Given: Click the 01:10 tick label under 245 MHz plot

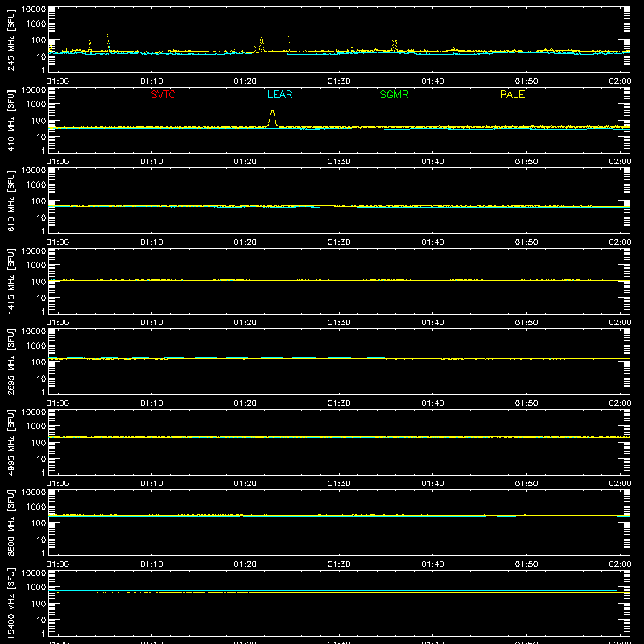Looking at the screenshot, I should (151, 81).
